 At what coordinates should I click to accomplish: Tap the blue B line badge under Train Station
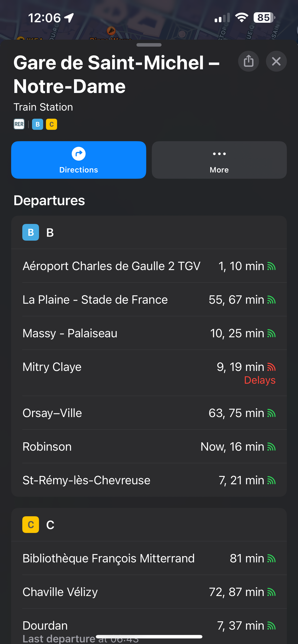point(38,124)
